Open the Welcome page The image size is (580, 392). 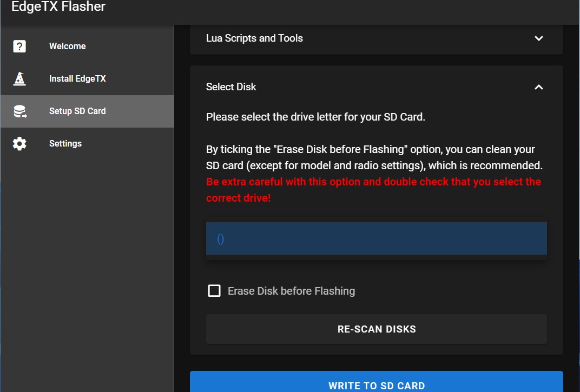pos(87,46)
